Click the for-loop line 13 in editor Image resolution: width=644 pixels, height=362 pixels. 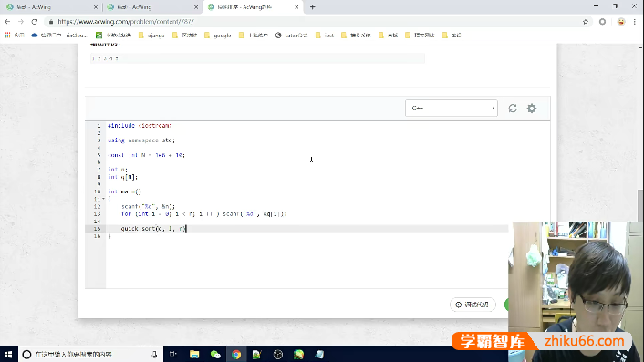[x=203, y=214]
